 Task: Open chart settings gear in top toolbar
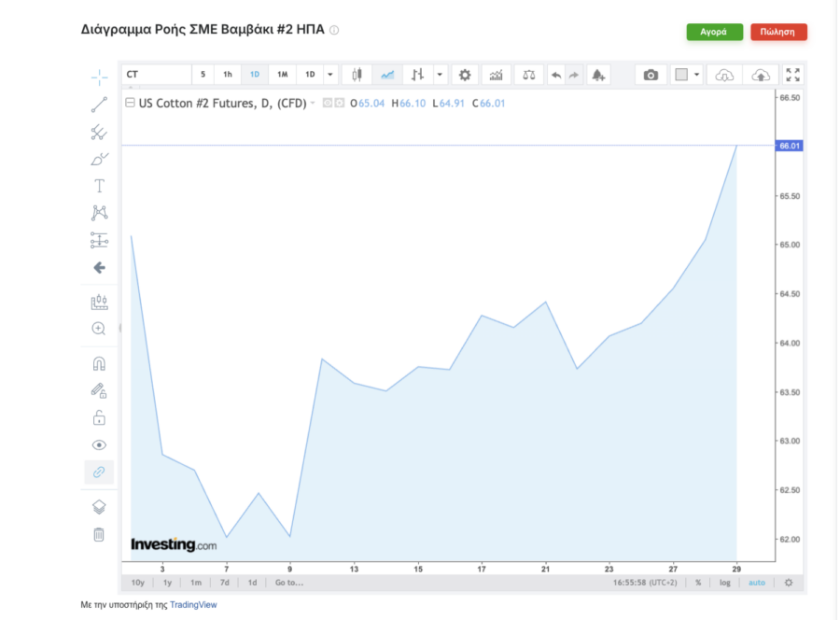pos(465,75)
